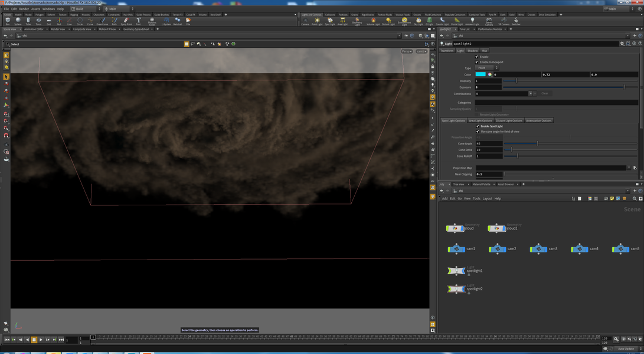Switch to Attenuation Options tab
Viewport: 644px width, 354px height.
(x=539, y=121)
